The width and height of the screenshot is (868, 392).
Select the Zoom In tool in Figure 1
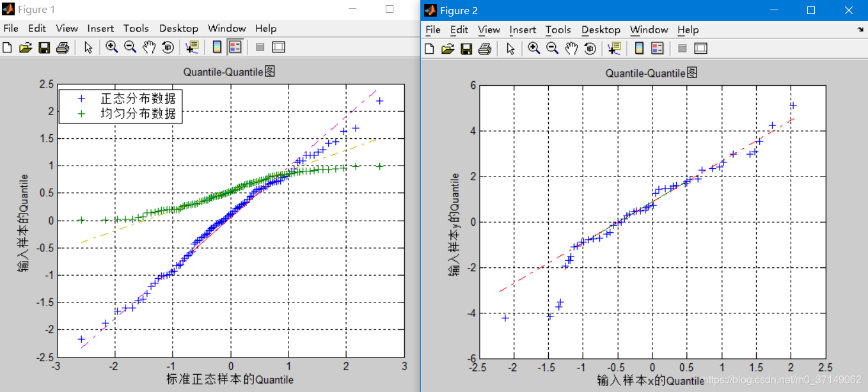click(111, 47)
